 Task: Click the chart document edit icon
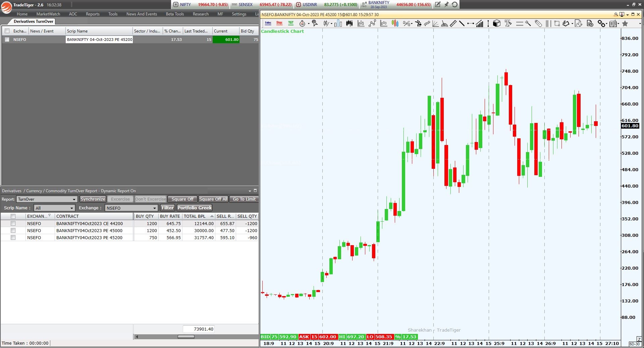click(x=579, y=23)
